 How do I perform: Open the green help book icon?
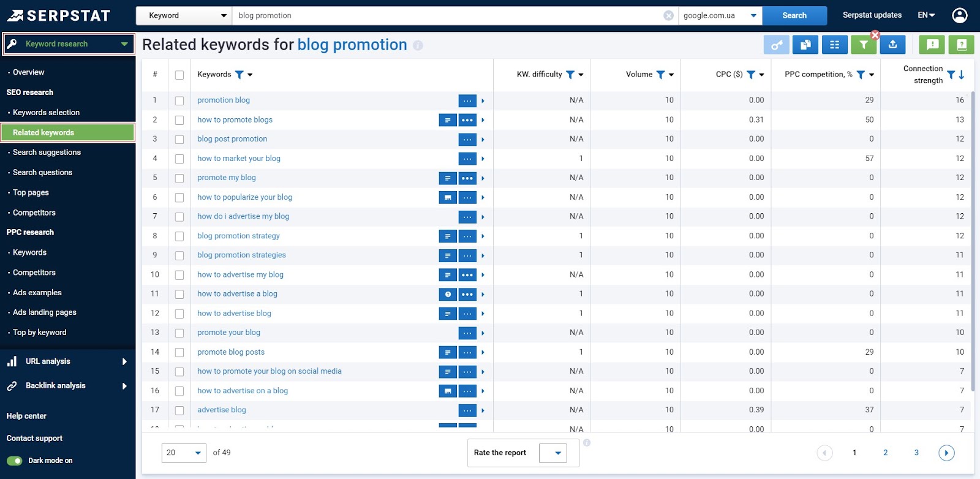coord(962,45)
